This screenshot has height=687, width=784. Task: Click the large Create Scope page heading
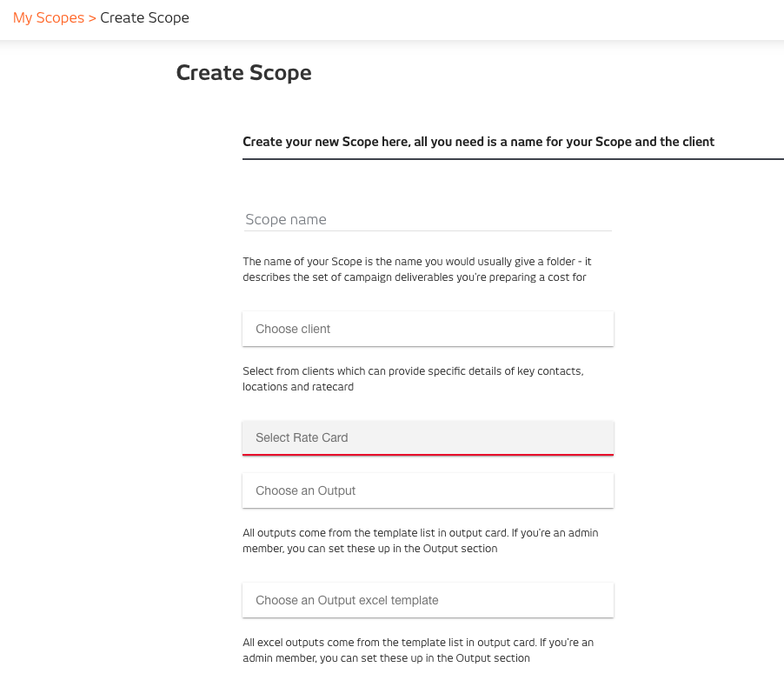[244, 73]
